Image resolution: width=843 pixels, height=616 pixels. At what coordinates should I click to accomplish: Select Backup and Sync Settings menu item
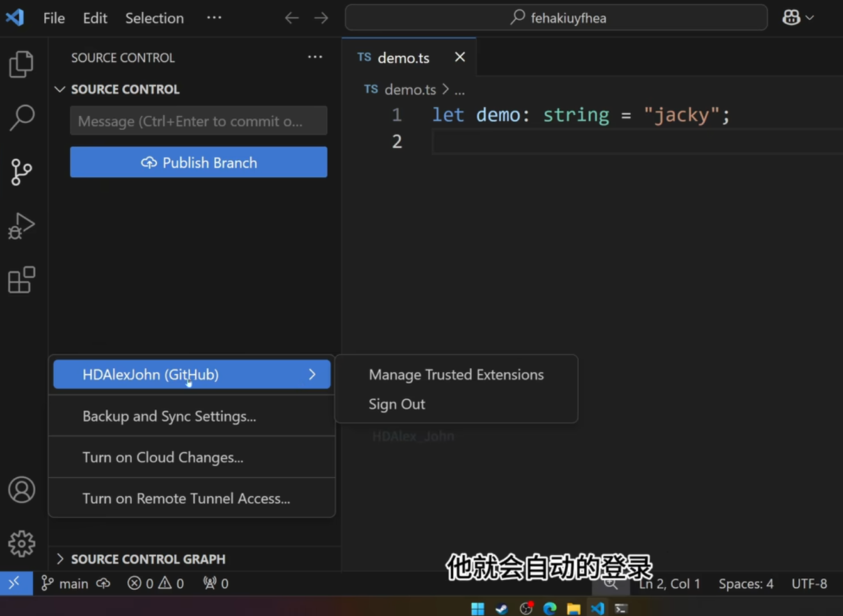191,416
